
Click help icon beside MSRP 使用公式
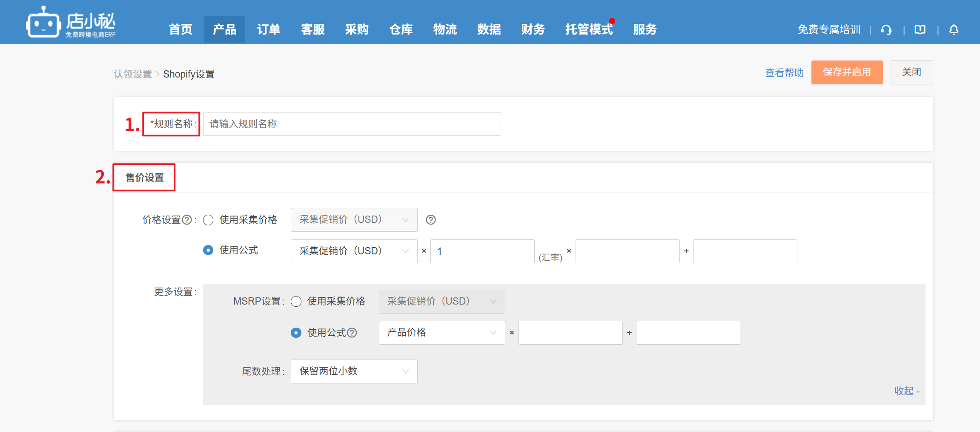[x=352, y=333]
